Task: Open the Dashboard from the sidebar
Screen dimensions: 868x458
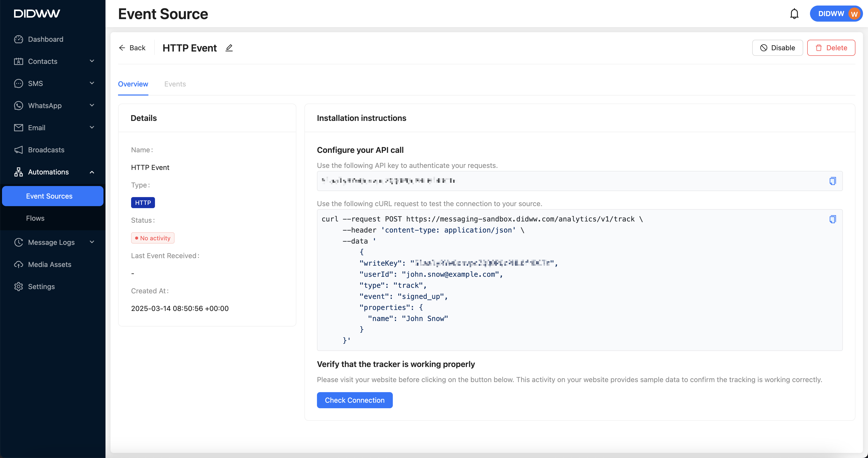Action: point(45,39)
